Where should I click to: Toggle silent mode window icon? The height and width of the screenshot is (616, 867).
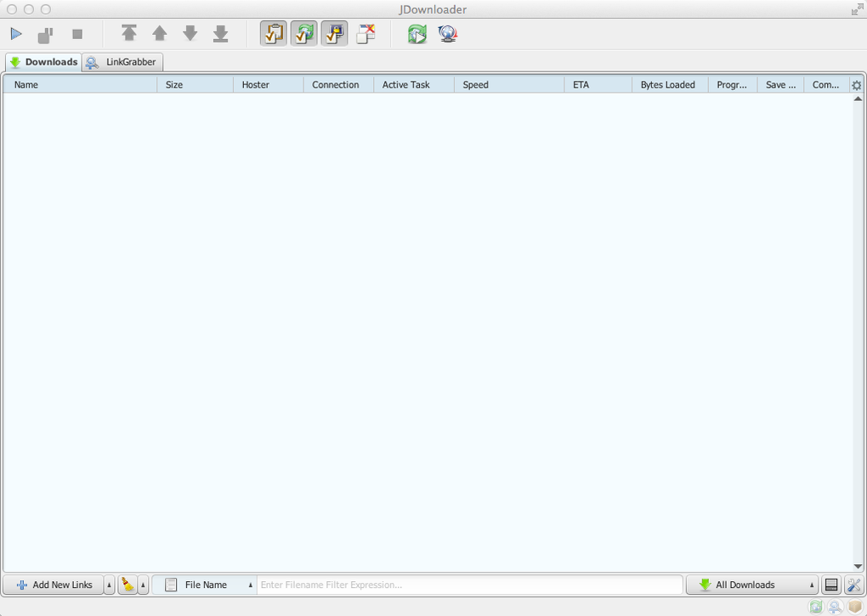point(365,34)
